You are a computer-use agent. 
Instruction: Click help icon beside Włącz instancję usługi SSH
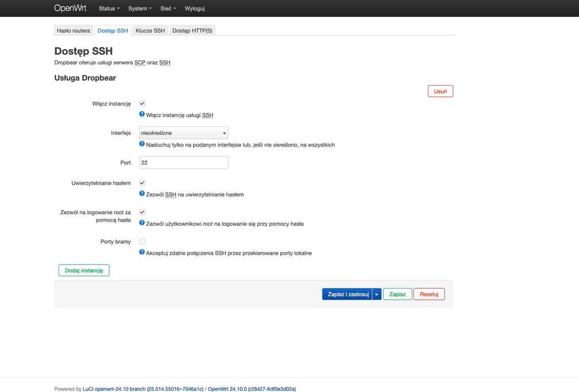coord(142,114)
